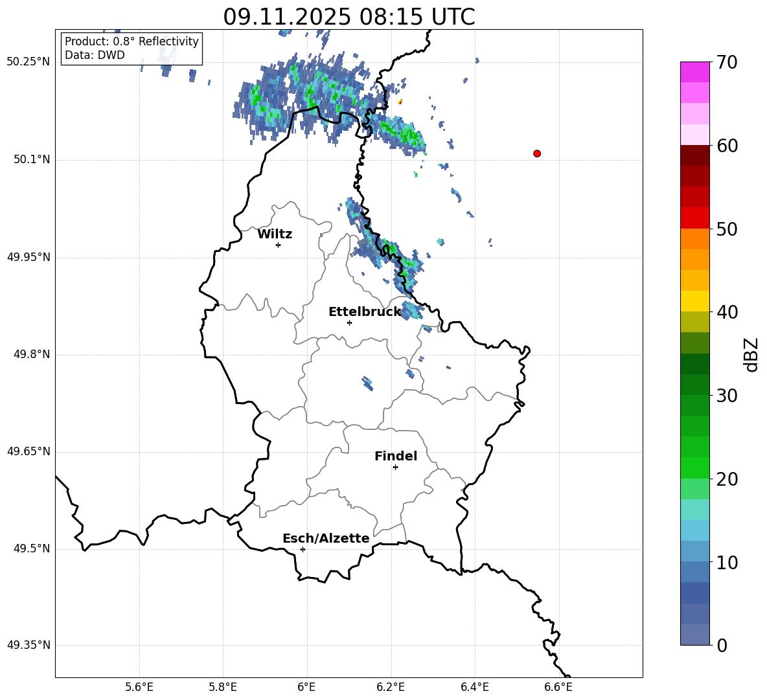Click the 10 tick on the colorbar
This screenshot has height=700, width=767.
point(727,562)
